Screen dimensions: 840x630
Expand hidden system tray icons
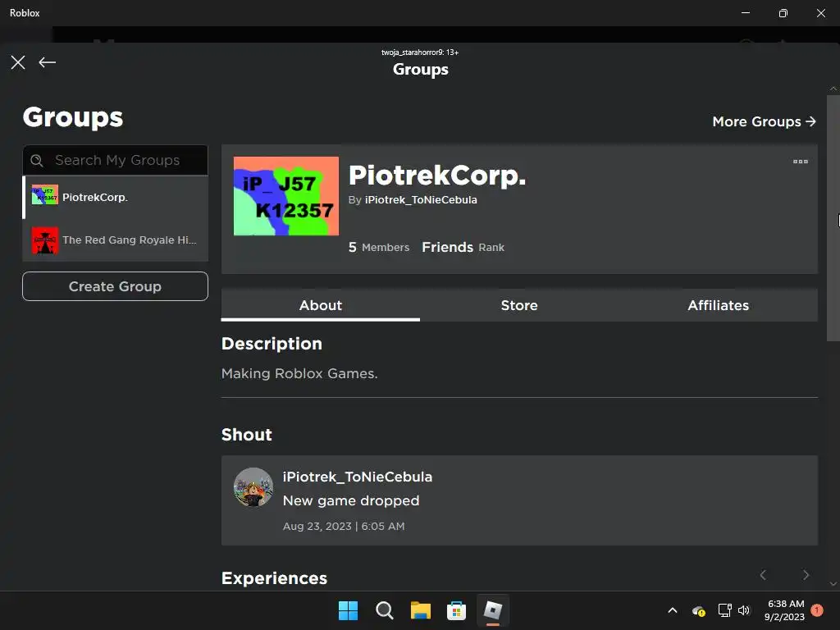click(673, 610)
